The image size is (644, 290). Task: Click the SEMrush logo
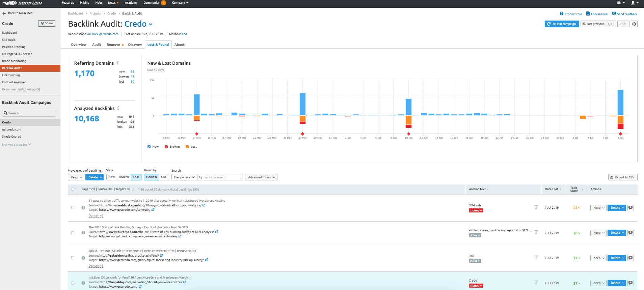pos(22,3)
